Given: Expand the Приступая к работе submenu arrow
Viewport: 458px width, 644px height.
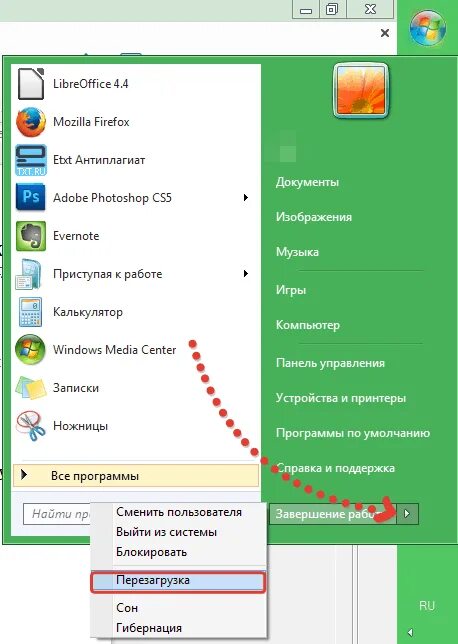Looking at the screenshot, I should (246, 274).
